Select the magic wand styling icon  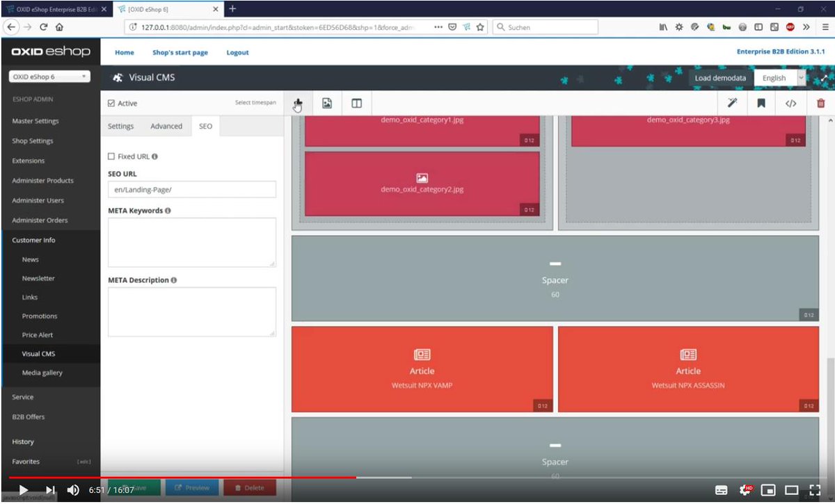(732, 102)
